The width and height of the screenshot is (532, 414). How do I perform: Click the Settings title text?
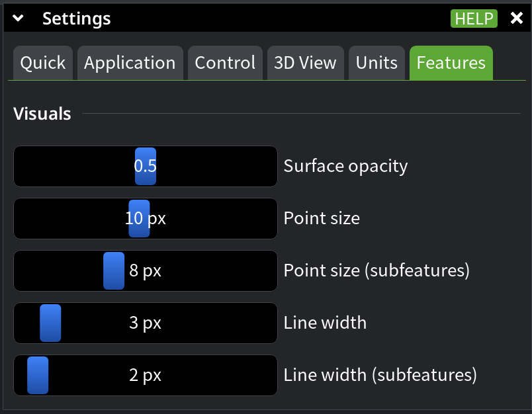pyautogui.click(x=77, y=19)
